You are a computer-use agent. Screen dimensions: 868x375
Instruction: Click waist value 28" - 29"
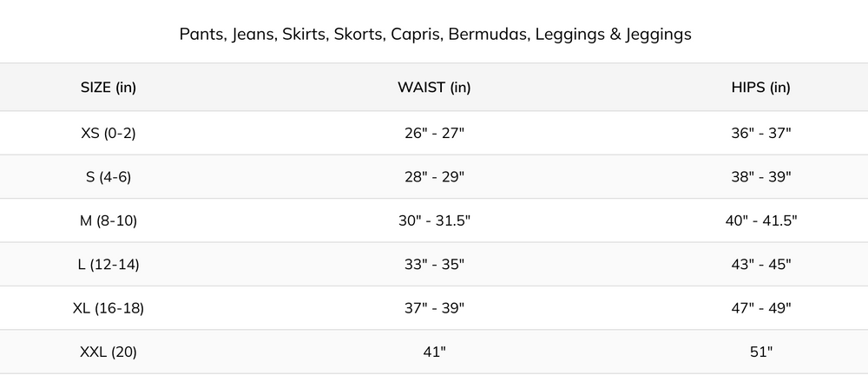(434, 176)
